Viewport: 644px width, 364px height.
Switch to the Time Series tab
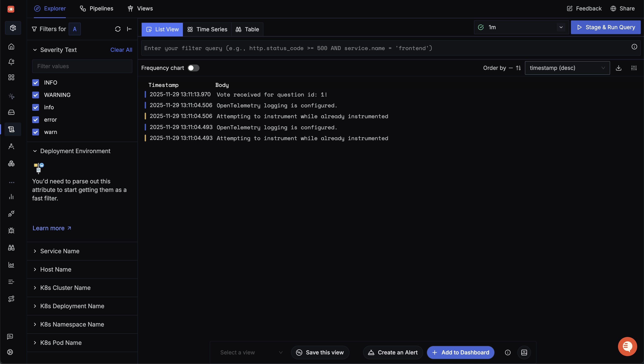(x=207, y=30)
